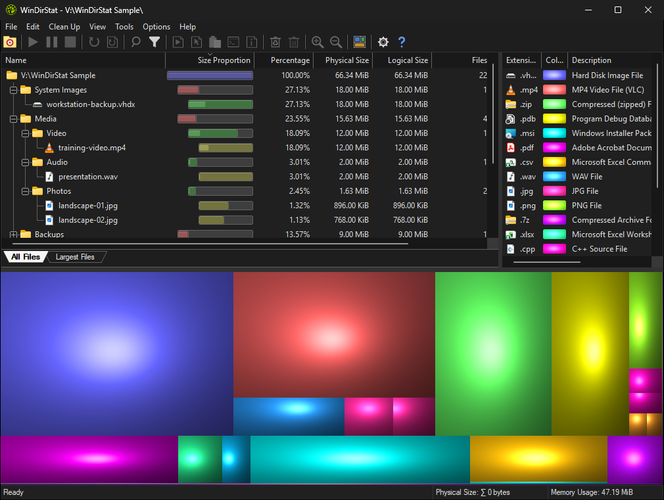Click the zoom out magnifier icon

(336, 42)
